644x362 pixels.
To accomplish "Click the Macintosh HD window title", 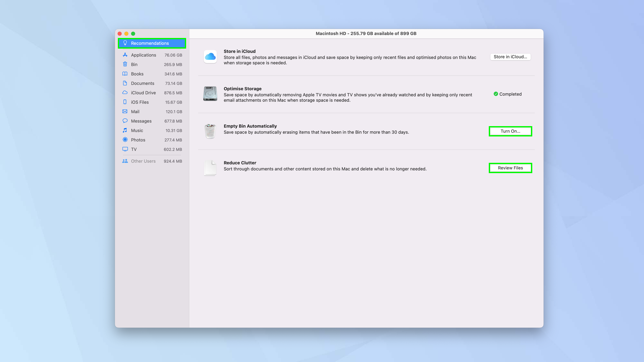I will (x=366, y=33).
